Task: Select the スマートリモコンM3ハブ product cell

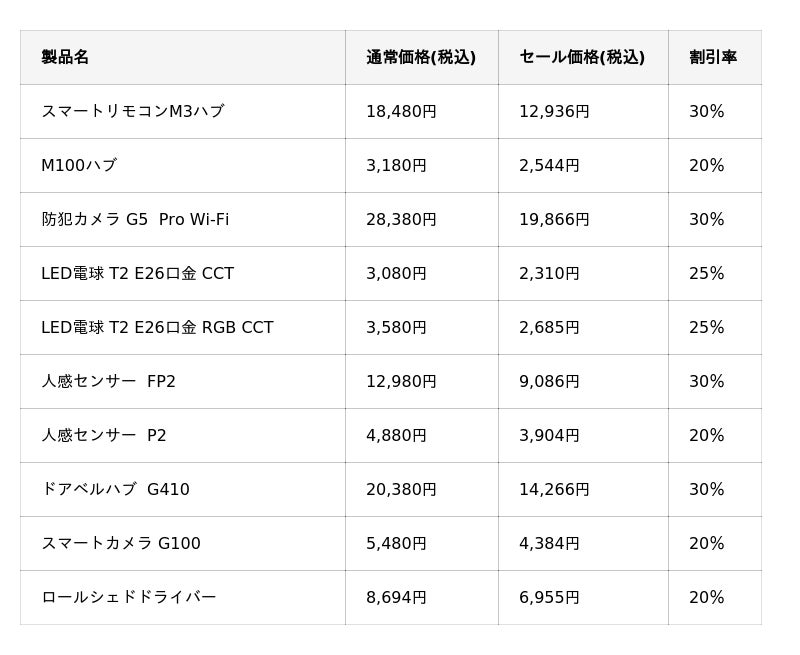Action: (x=132, y=111)
